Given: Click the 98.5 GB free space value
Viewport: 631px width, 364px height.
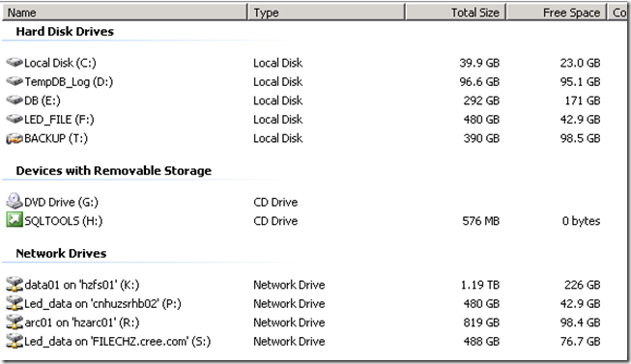Looking at the screenshot, I should (x=580, y=138).
